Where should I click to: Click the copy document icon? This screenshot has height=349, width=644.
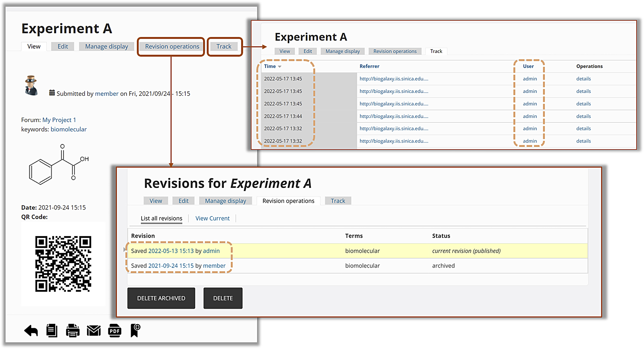click(52, 330)
